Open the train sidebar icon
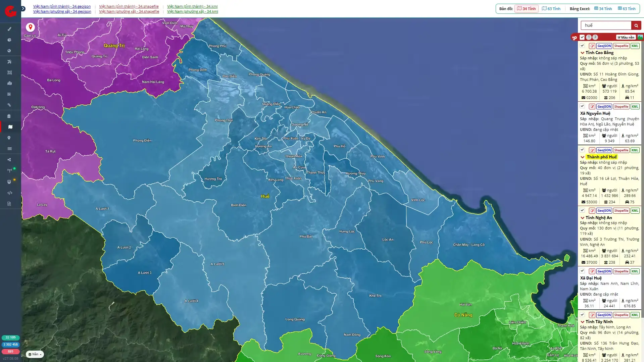This screenshot has width=644, height=362. coord(9,182)
